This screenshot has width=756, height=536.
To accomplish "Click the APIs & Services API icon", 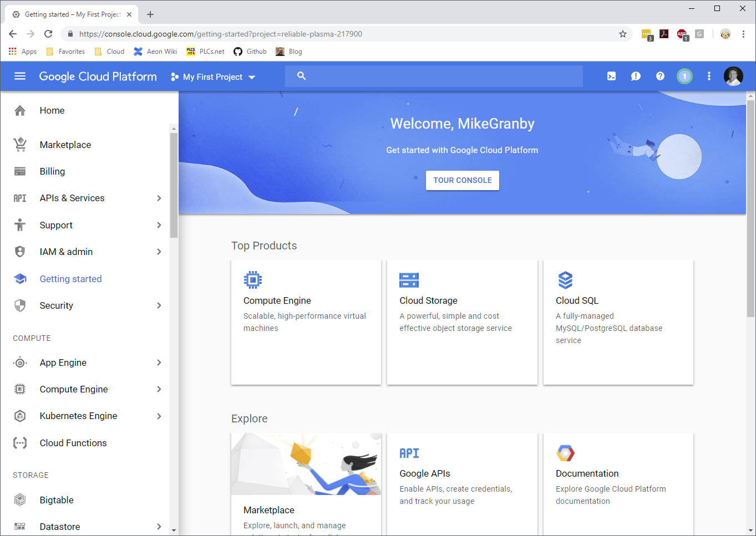I will (20, 198).
